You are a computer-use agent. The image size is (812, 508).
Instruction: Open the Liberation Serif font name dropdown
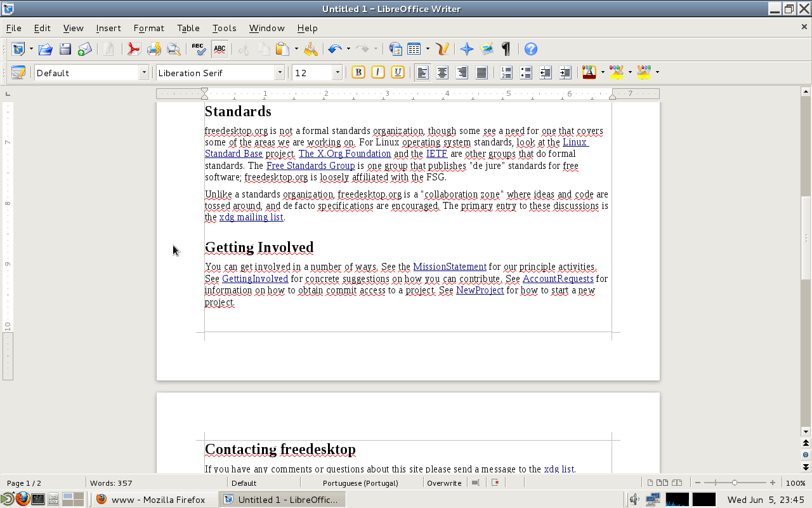(279, 72)
